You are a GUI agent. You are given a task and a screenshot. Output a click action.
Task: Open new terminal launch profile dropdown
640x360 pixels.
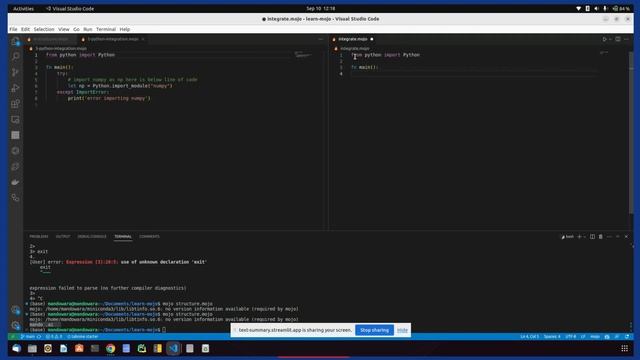tap(584, 237)
